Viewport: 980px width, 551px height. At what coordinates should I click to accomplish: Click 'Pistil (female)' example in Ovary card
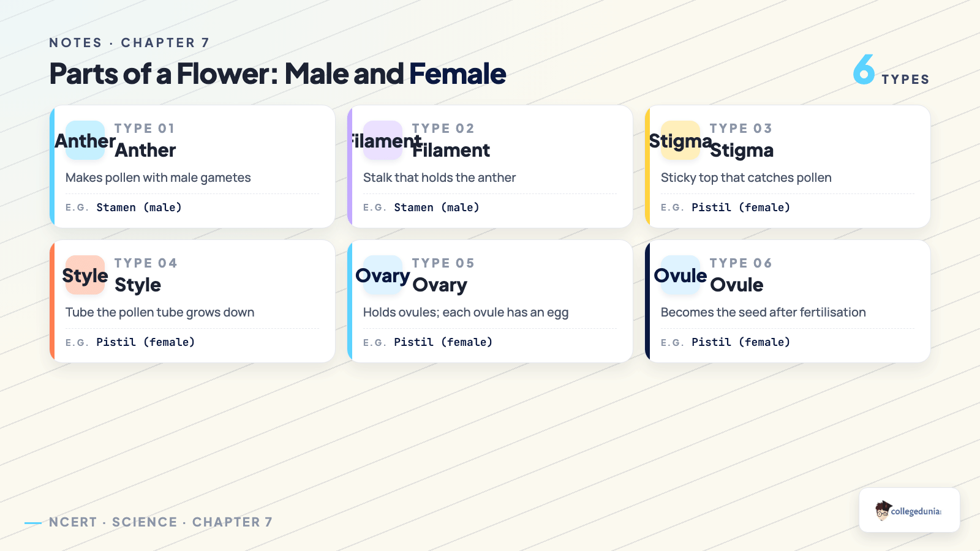[x=443, y=342]
